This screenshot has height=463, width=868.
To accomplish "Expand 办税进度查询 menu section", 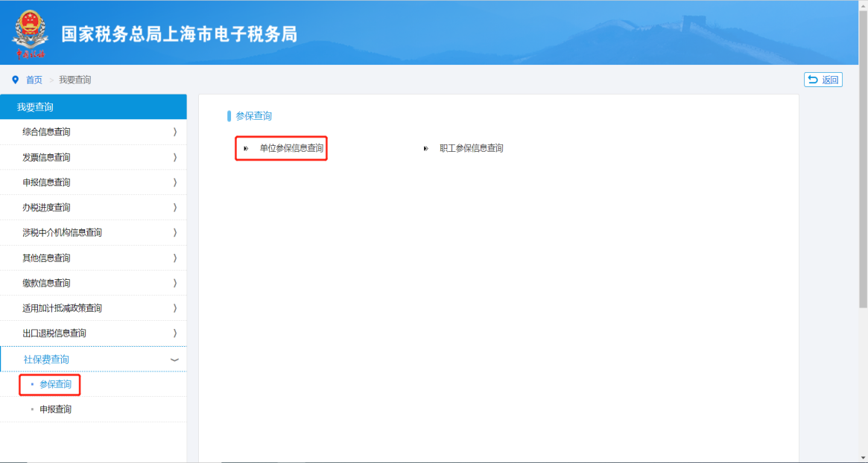I will point(93,208).
